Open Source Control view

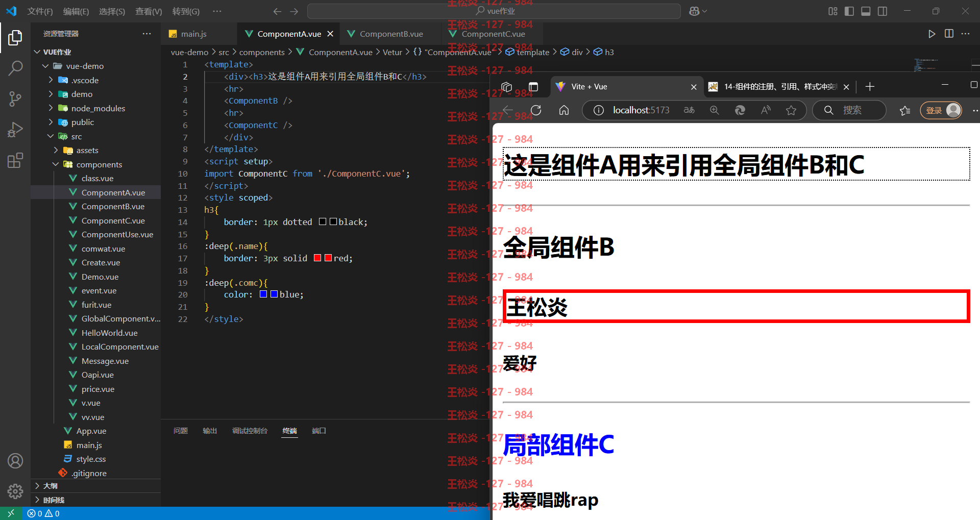point(15,98)
